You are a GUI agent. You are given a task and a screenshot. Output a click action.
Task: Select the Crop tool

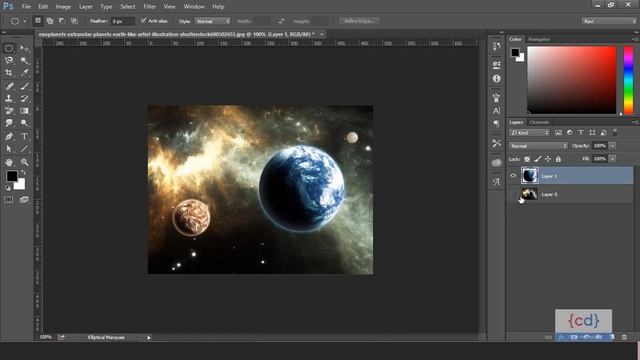click(x=9, y=73)
